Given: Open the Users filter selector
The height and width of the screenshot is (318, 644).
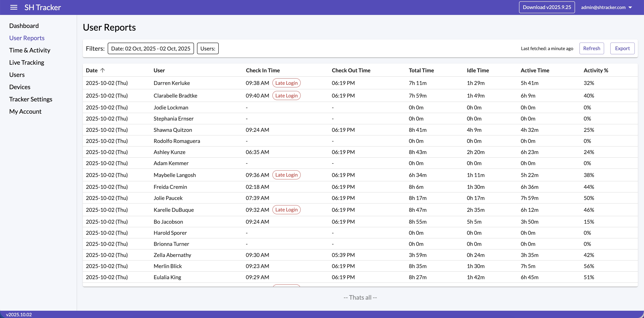Looking at the screenshot, I should 208,48.
